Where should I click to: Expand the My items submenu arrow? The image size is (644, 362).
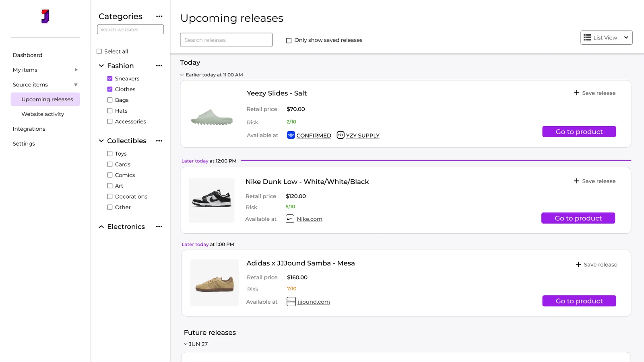pos(76,70)
